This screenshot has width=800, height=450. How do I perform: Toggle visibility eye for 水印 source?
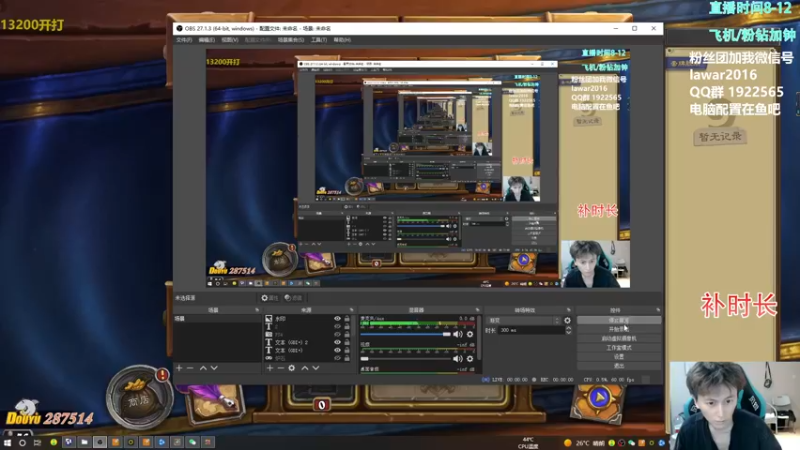click(x=337, y=318)
